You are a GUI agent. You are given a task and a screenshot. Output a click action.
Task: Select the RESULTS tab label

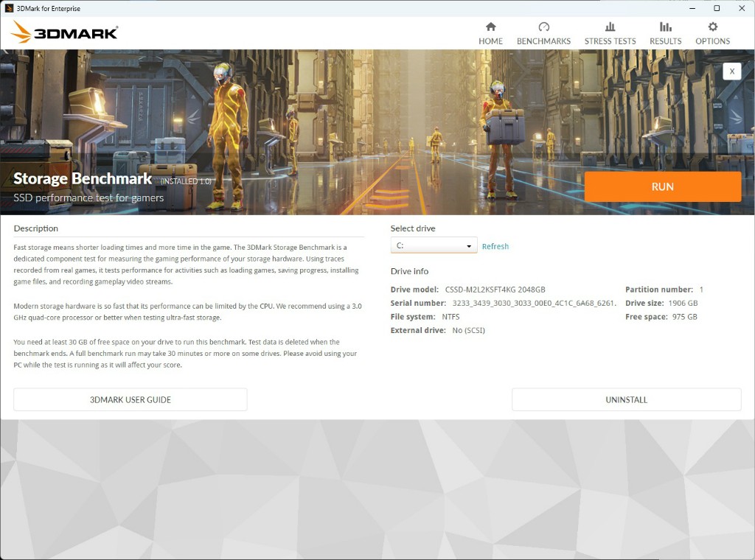pyautogui.click(x=665, y=41)
